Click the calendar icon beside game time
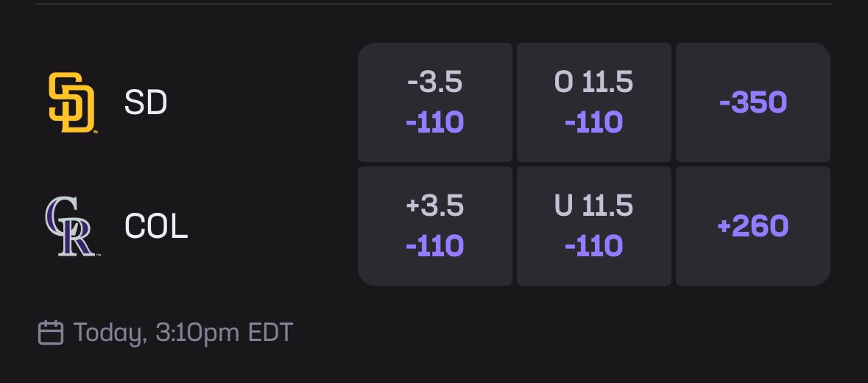 click(50, 333)
